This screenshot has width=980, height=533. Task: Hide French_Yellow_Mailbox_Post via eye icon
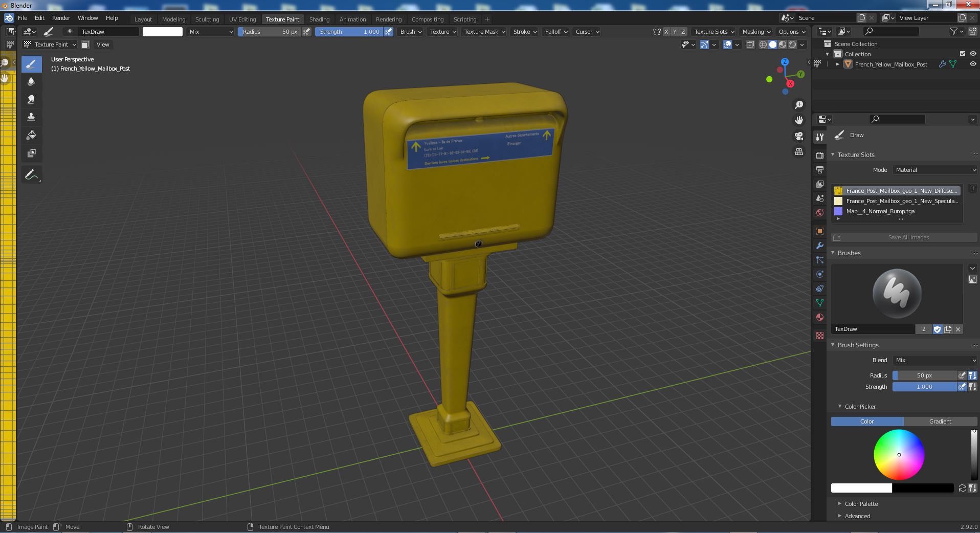coord(973,64)
